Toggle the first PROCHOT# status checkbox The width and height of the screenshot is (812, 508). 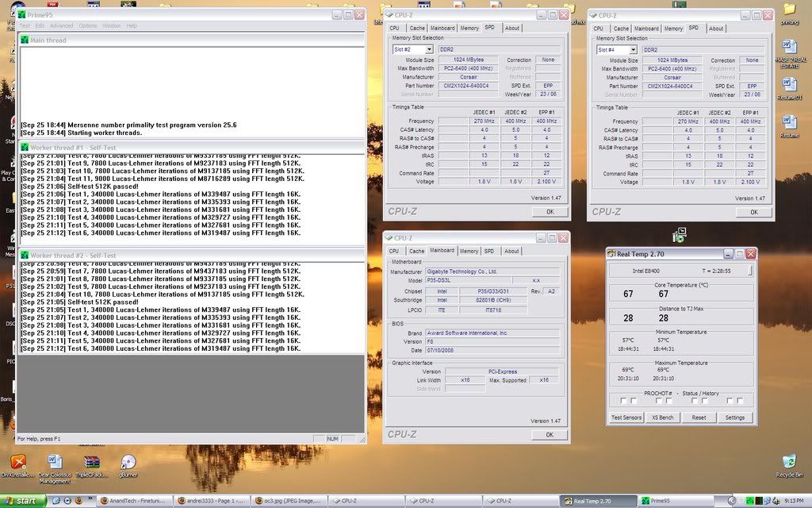623,401
